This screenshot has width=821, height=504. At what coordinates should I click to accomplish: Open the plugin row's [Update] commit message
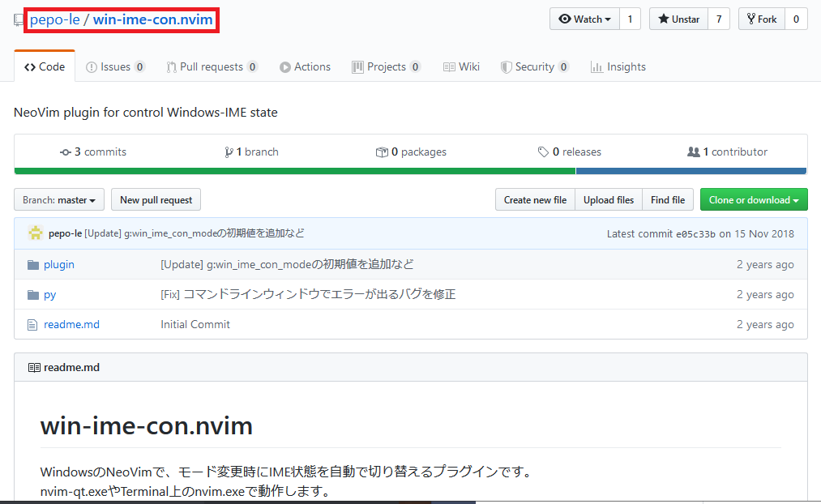point(287,264)
